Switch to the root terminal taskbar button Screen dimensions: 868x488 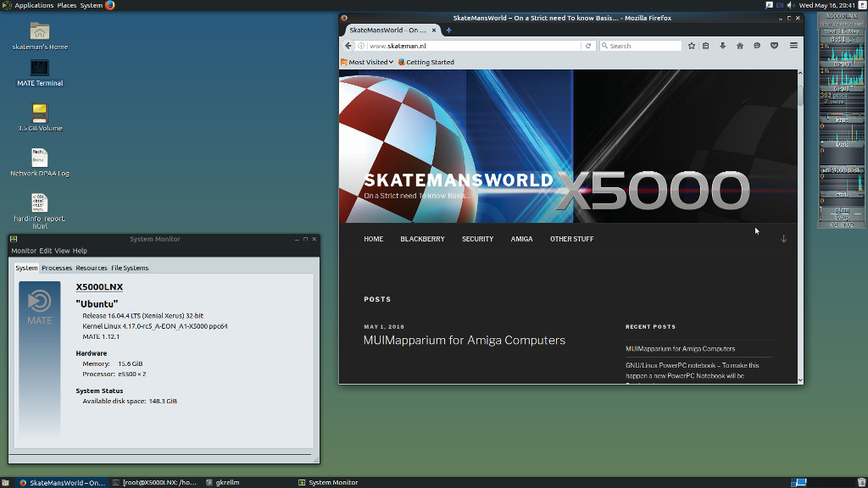154,482
